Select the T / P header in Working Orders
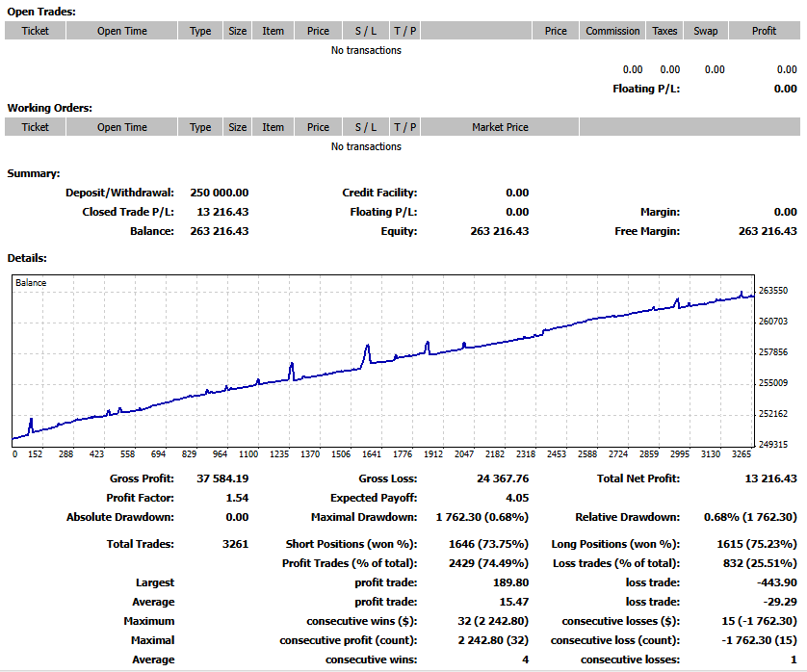The width and height of the screenshot is (807, 672). [x=405, y=127]
